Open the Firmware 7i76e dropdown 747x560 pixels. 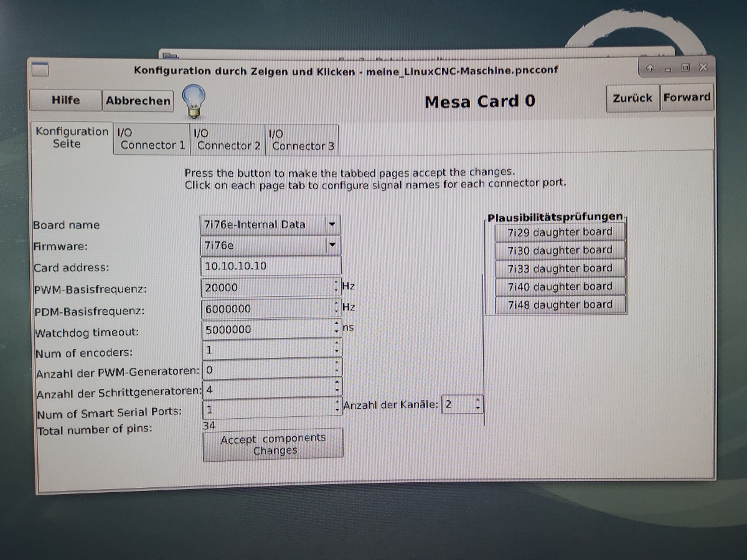[270, 245]
